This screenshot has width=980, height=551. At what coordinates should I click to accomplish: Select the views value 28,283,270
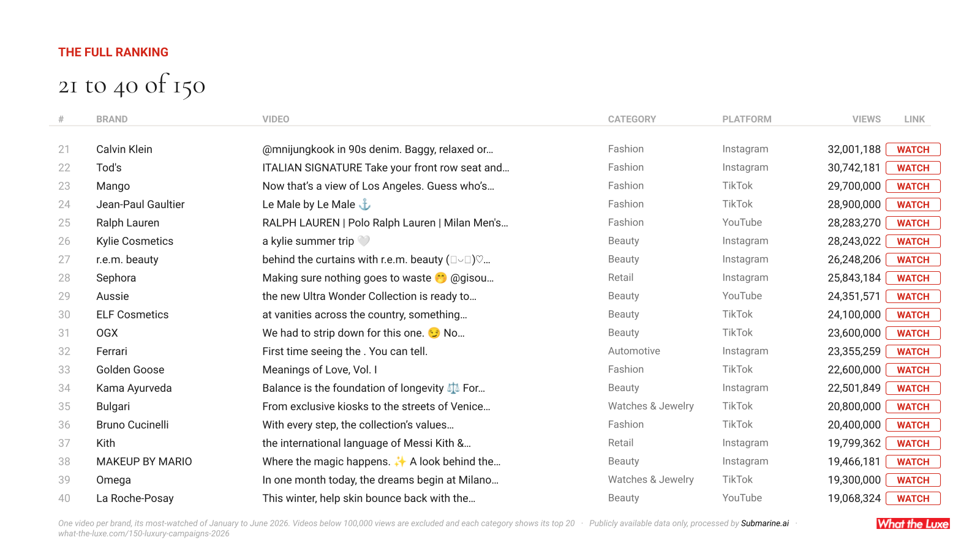[854, 223]
